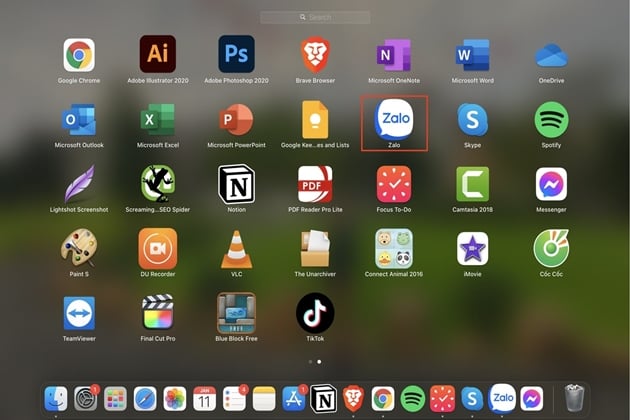Open Google Keep Notes and Lists
This screenshot has width=630, height=420.
tap(315, 120)
